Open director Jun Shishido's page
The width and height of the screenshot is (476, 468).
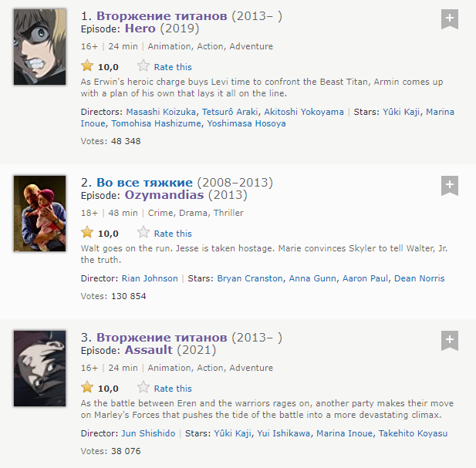pos(148,433)
